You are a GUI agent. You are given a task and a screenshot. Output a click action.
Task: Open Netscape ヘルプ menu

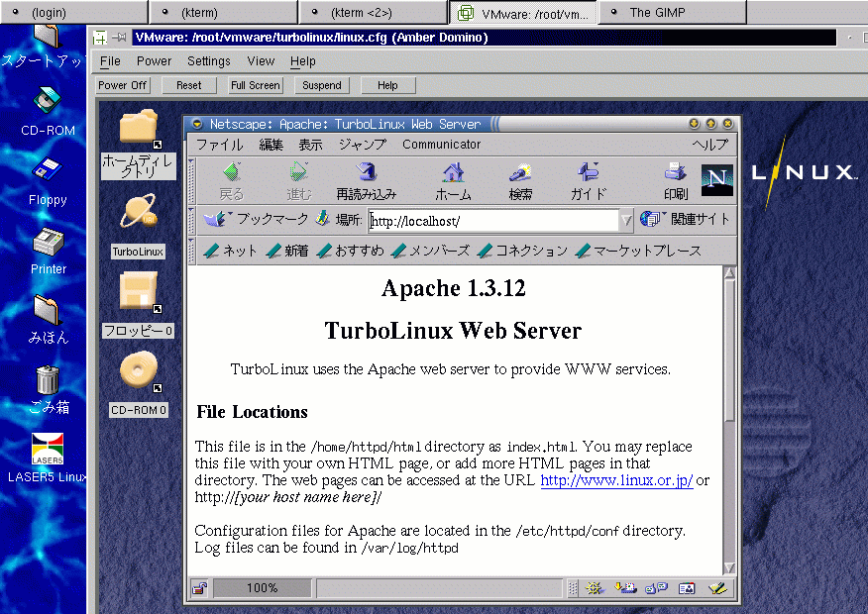[710, 145]
